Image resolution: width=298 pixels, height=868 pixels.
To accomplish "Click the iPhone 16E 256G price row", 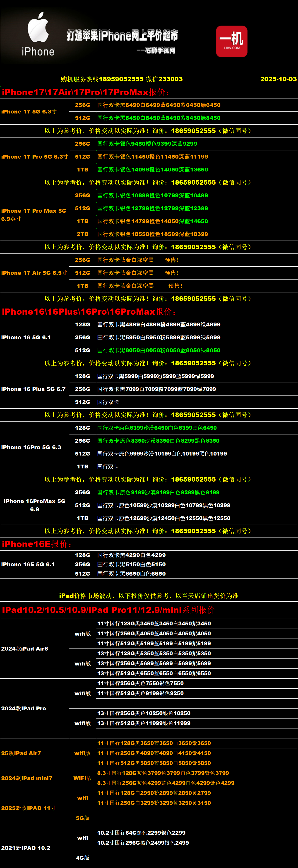I will pyautogui.click(x=131, y=564).
